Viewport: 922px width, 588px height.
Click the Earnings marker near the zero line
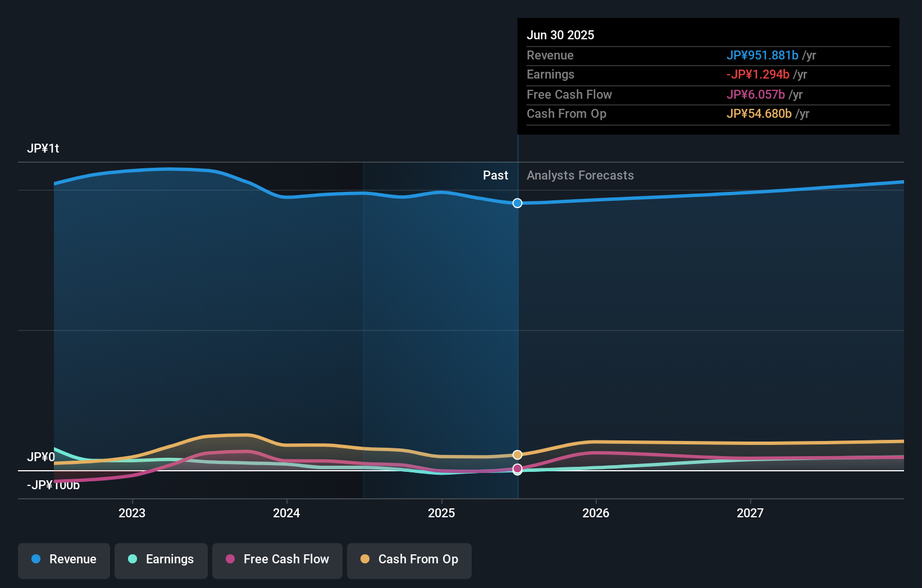pyautogui.click(x=517, y=471)
